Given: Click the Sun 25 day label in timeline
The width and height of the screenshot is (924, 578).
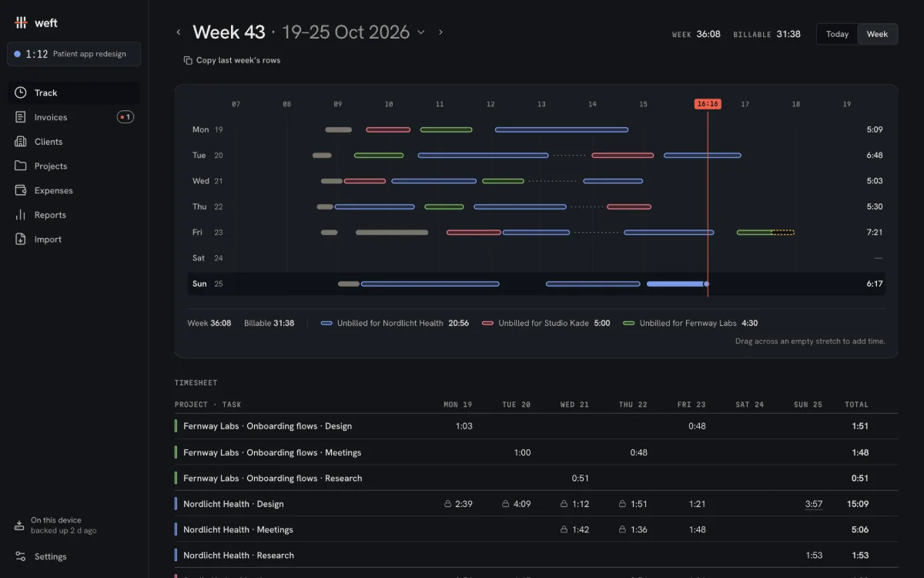Looking at the screenshot, I should pyautogui.click(x=207, y=284).
